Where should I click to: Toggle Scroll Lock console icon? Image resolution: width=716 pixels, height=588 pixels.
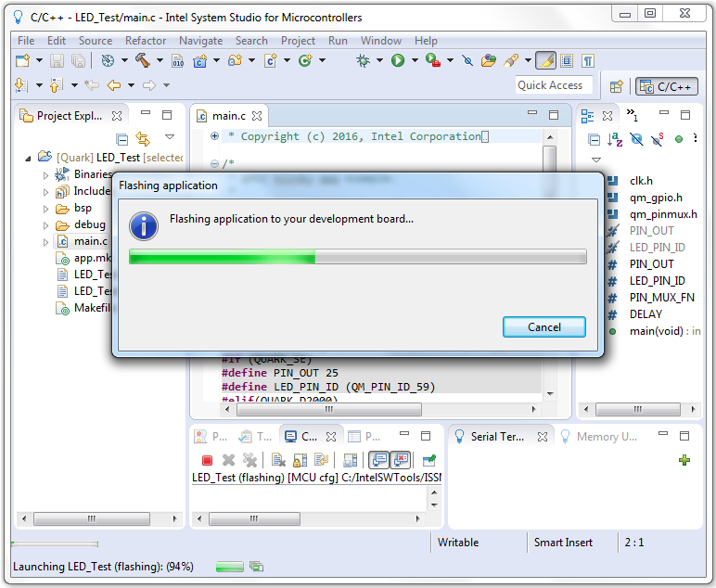(300, 460)
